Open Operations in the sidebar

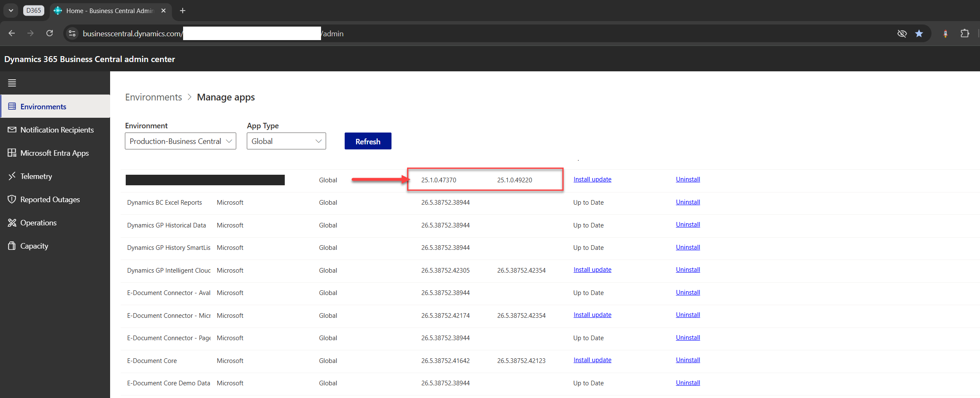[x=55, y=222]
